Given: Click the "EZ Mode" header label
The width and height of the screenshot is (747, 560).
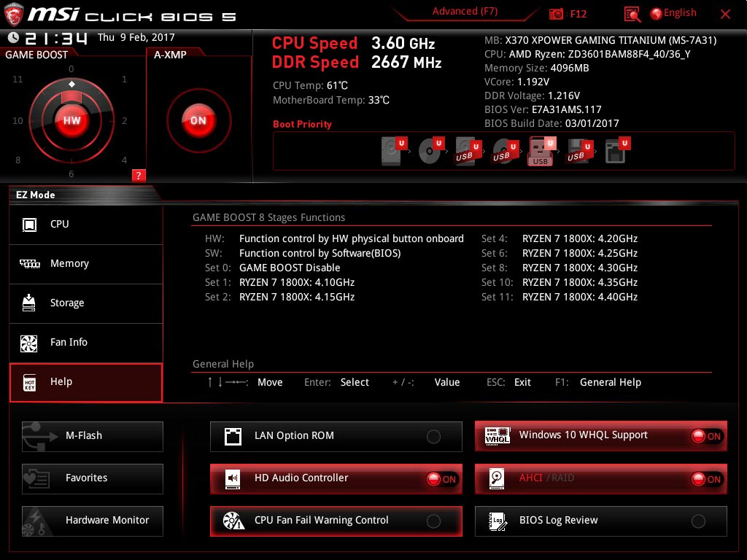Looking at the screenshot, I should click(35, 195).
